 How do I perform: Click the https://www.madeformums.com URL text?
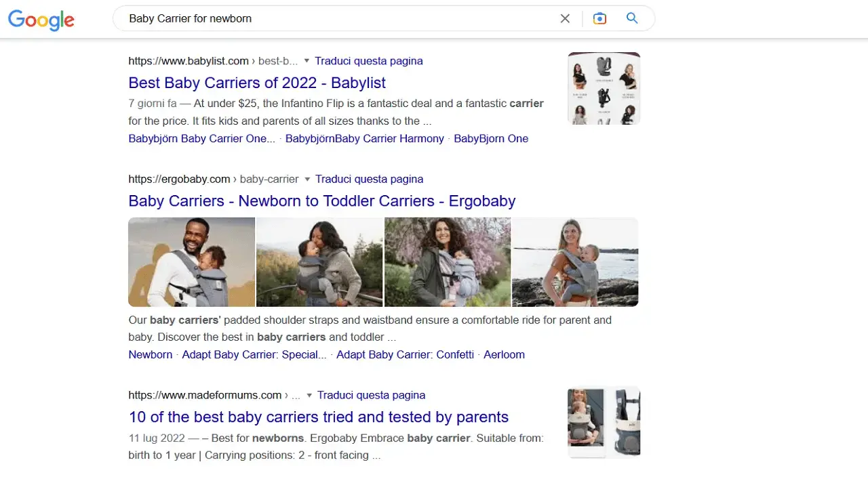tap(205, 396)
